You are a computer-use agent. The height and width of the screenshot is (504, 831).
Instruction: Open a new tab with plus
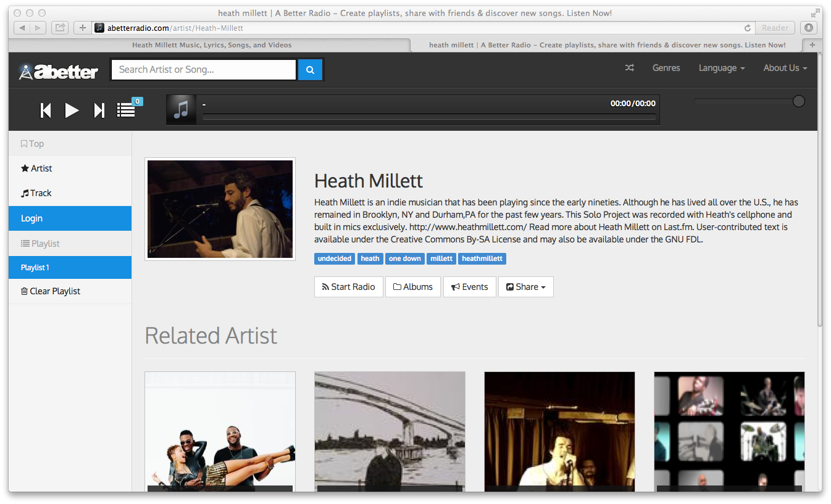812,45
